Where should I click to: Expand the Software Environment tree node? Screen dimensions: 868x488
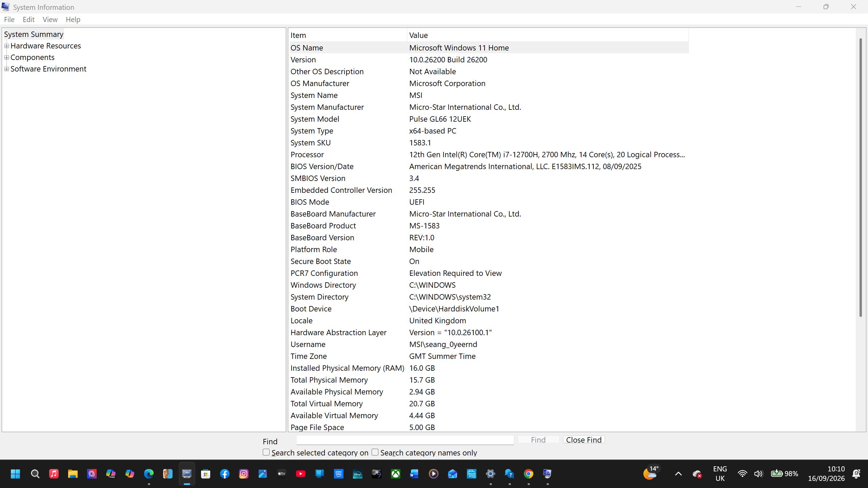[x=6, y=69]
